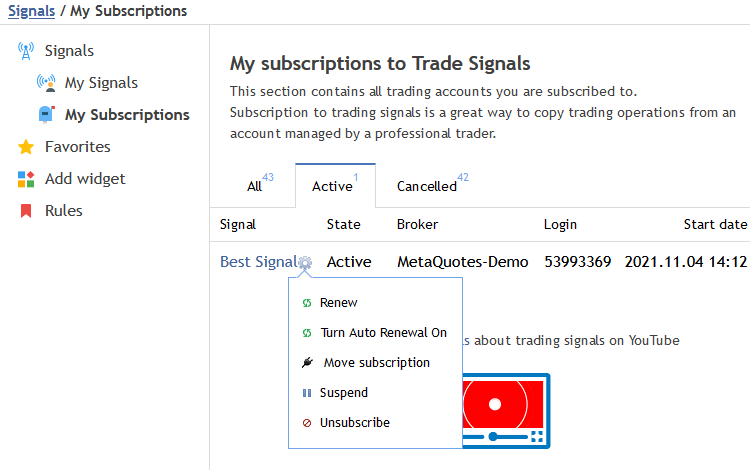Click the green Renew arrows icon
Viewport: 750px width, 470px height.
[307, 303]
